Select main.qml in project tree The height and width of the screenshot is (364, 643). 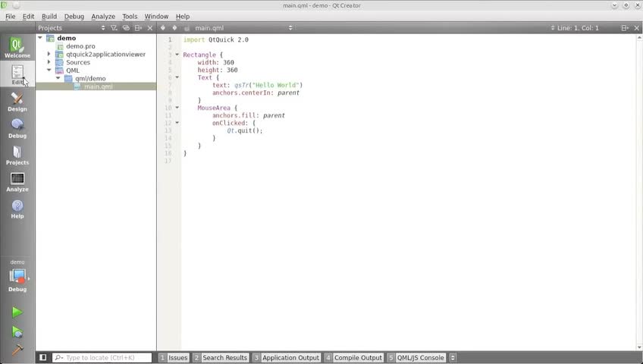[x=98, y=86]
